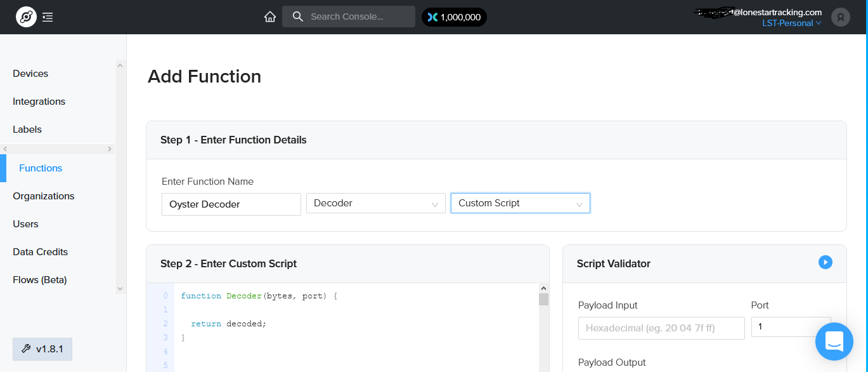Run the Script Validator play button
The image size is (868, 372).
(x=825, y=262)
